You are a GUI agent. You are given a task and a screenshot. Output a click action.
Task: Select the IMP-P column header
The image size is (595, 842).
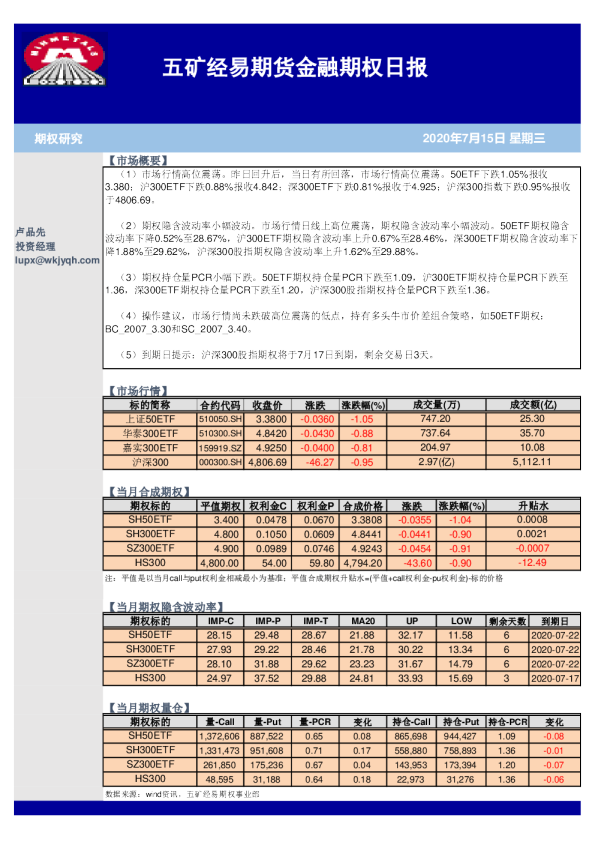267,621
